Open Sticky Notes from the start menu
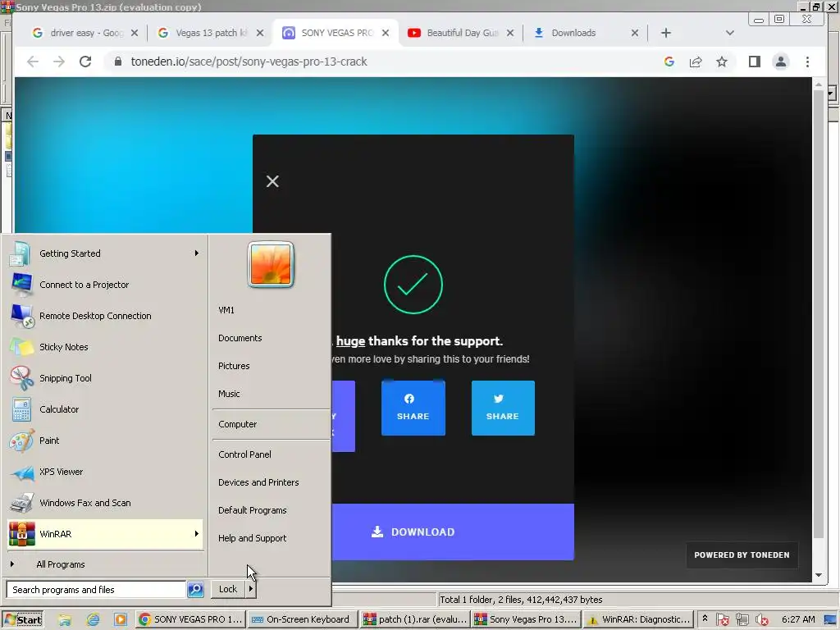The image size is (840, 630). coord(105,347)
